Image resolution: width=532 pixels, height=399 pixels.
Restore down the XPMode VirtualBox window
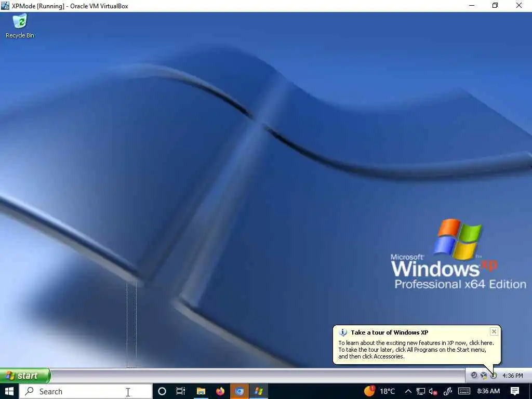[495, 5]
